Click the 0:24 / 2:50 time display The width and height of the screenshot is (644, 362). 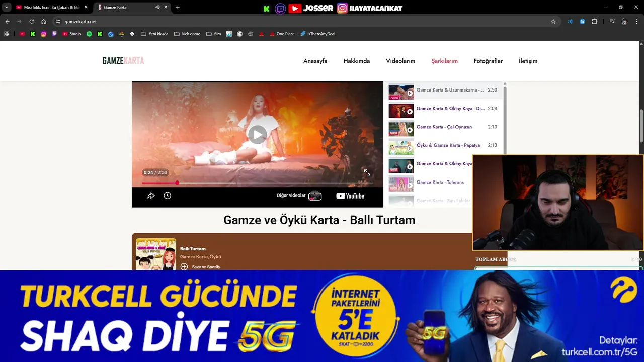[x=155, y=172]
